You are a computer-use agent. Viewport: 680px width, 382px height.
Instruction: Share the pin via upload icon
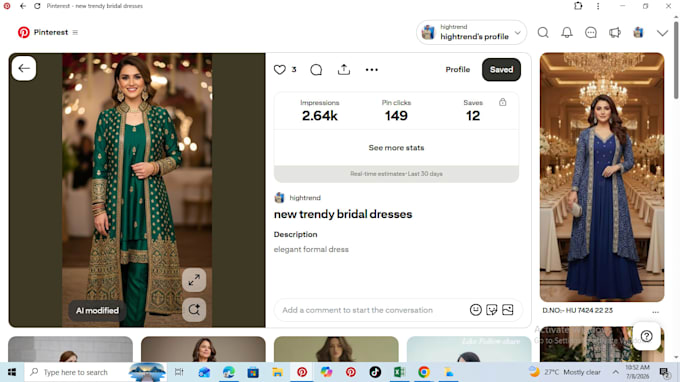344,69
